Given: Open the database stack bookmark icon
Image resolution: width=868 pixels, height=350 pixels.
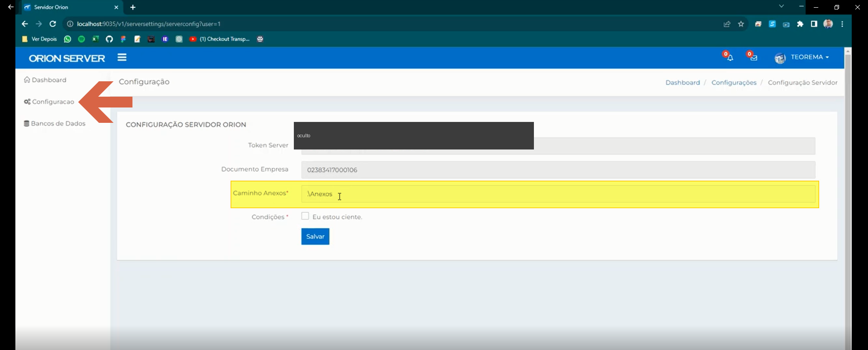Looking at the screenshot, I should 260,39.
